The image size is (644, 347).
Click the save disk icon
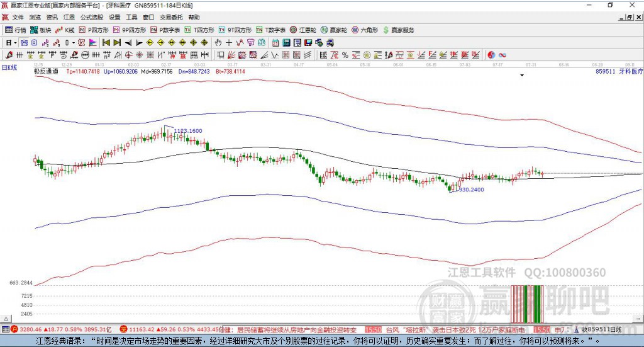[x=308, y=43]
